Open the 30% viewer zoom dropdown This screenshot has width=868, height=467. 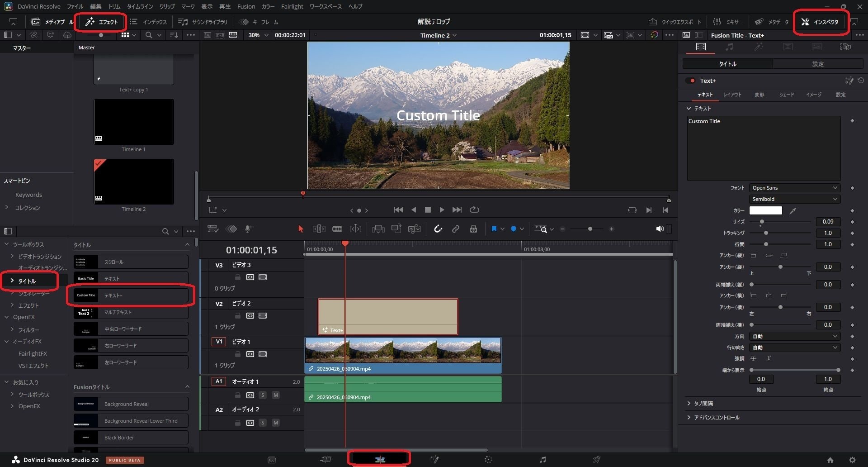tap(258, 35)
